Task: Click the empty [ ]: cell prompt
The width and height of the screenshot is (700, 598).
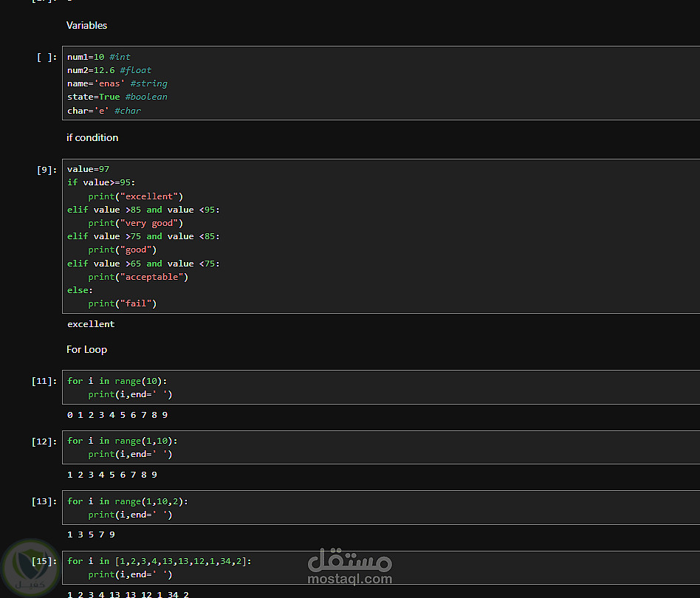Action: coord(47,57)
